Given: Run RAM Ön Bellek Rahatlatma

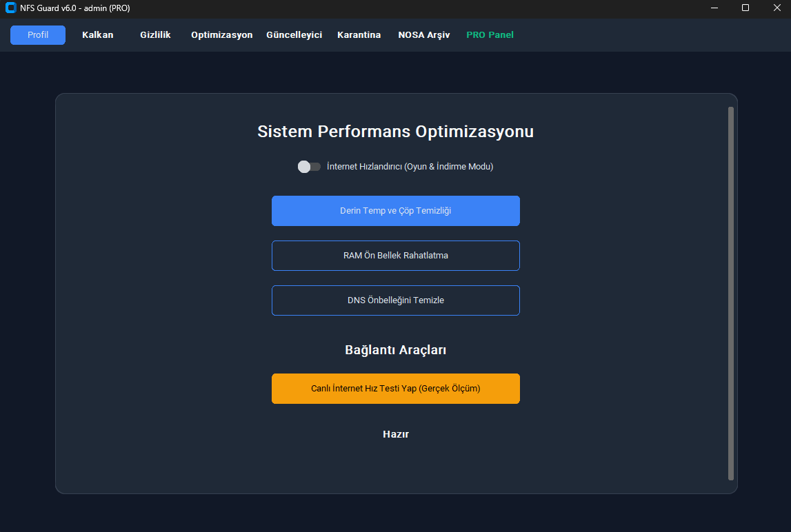Looking at the screenshot, I should tap(396, 256).
